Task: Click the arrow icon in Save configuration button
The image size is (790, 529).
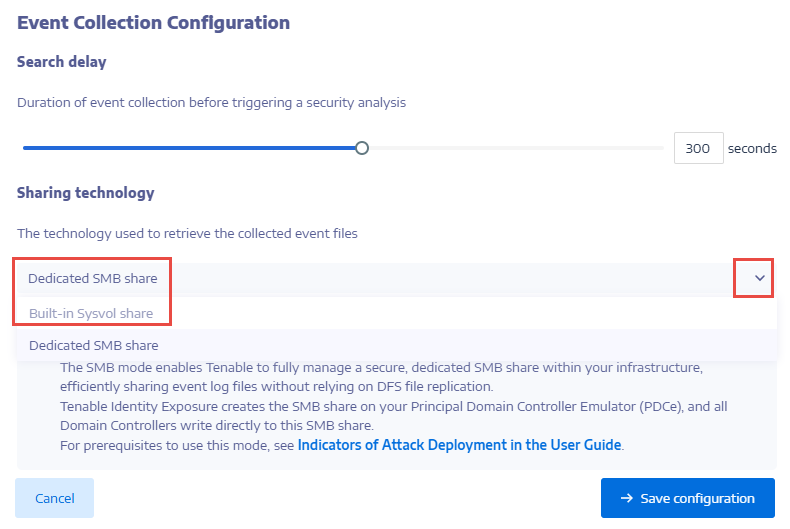Action: click(x=627, y=498)
